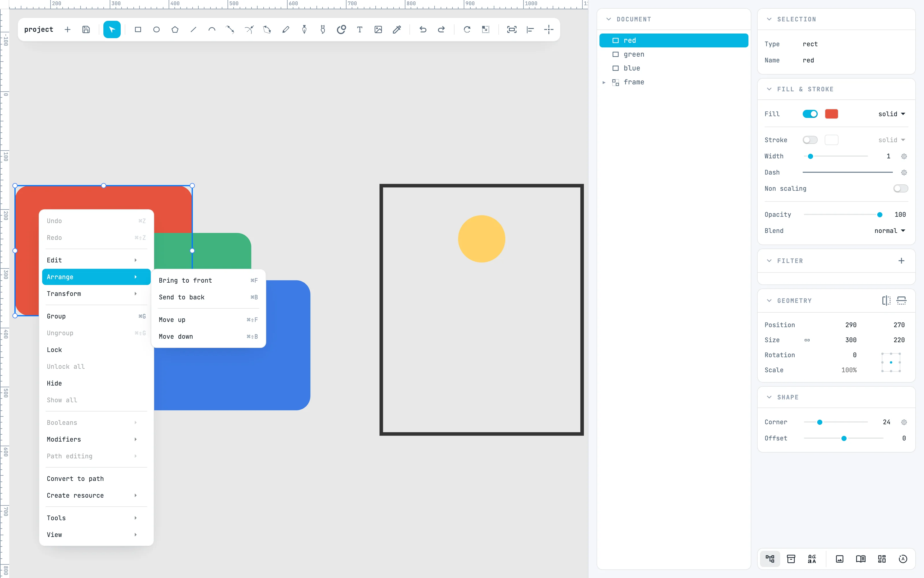Expand the frame layer in document tree
Viewport: 924px width, 578px height.
tap(604, 82)
